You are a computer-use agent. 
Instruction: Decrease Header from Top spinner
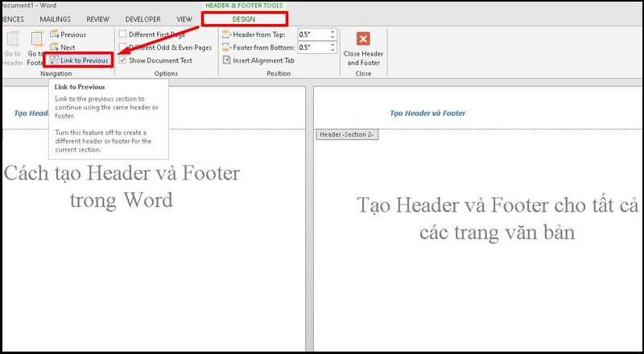pyautogui.click(x=332, y=37)
